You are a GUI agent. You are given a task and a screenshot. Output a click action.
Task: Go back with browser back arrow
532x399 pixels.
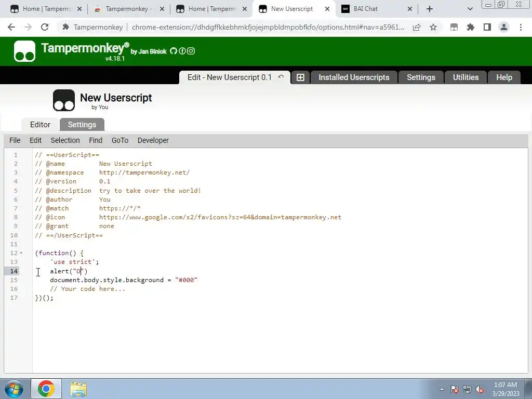pyautogui.click(x=11, y=27)
